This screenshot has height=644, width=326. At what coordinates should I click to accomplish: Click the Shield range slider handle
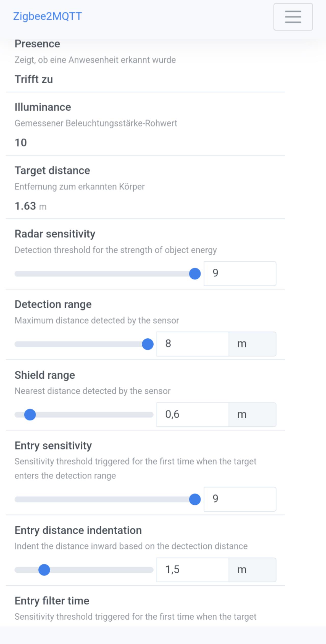[x=30, y=415]
